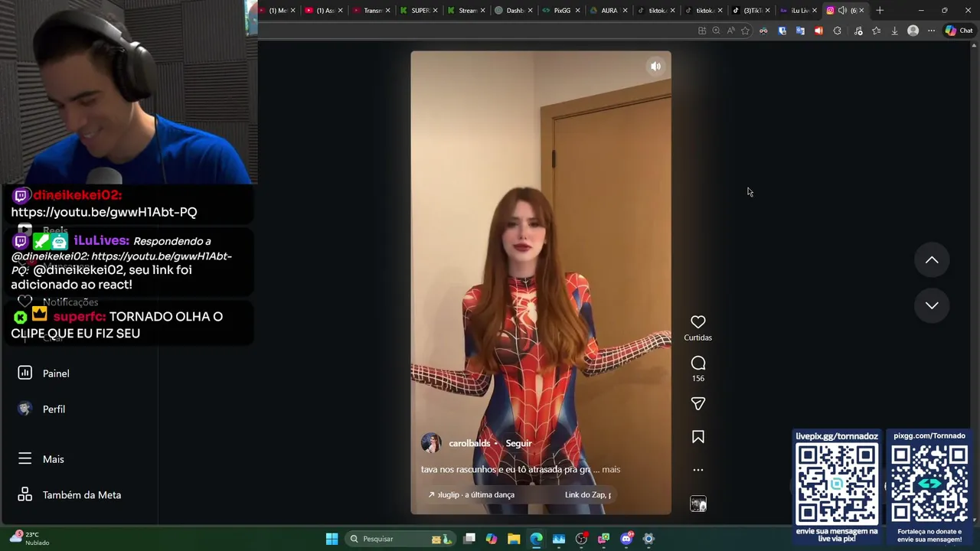Save the reel with bookmark icon
Image resolution: width=980 pixels, height=551 pixels.
697,437
